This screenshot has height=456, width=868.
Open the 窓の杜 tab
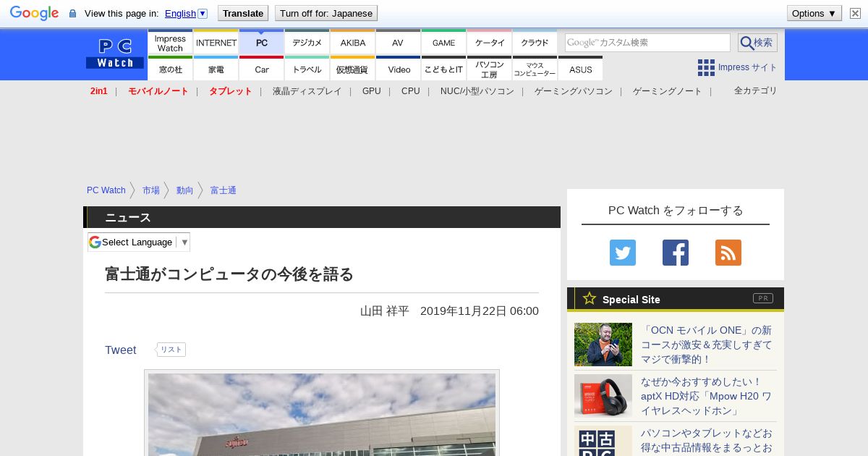(170, 69)
